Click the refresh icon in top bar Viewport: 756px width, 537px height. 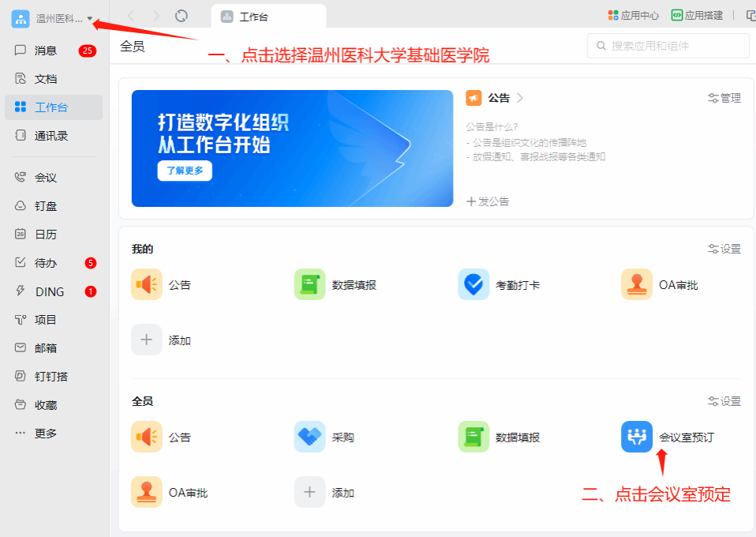coord(182,15)
